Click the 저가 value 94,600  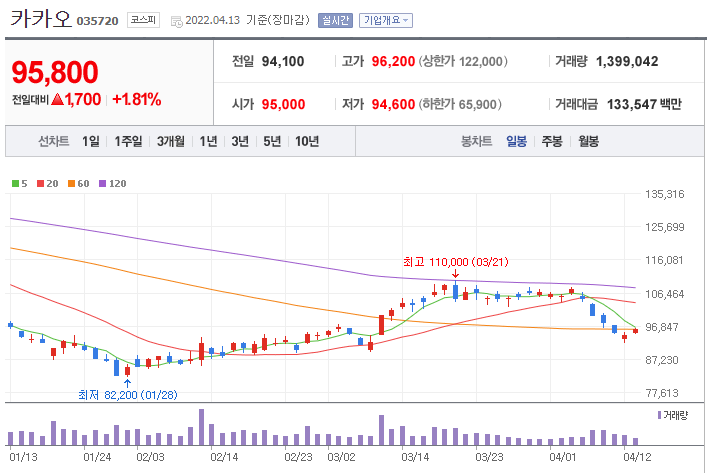393,105
